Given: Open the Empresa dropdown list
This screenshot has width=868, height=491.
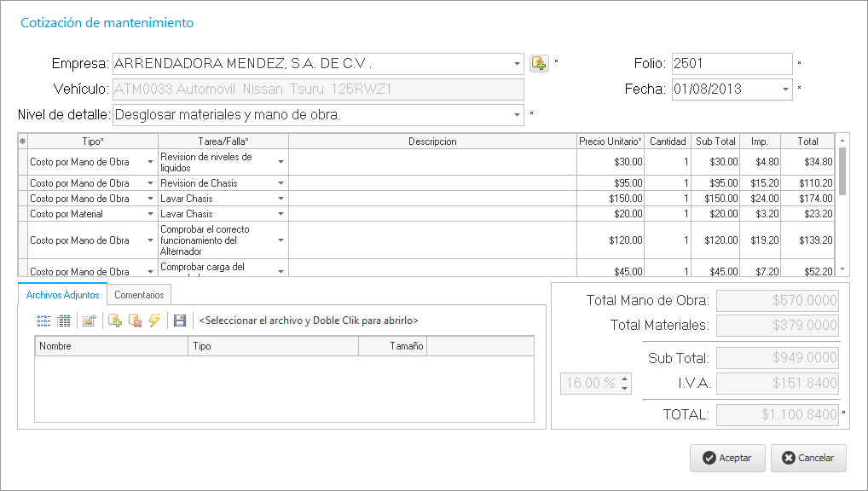Looking at the screenshot, I should (x=517, y=64).
